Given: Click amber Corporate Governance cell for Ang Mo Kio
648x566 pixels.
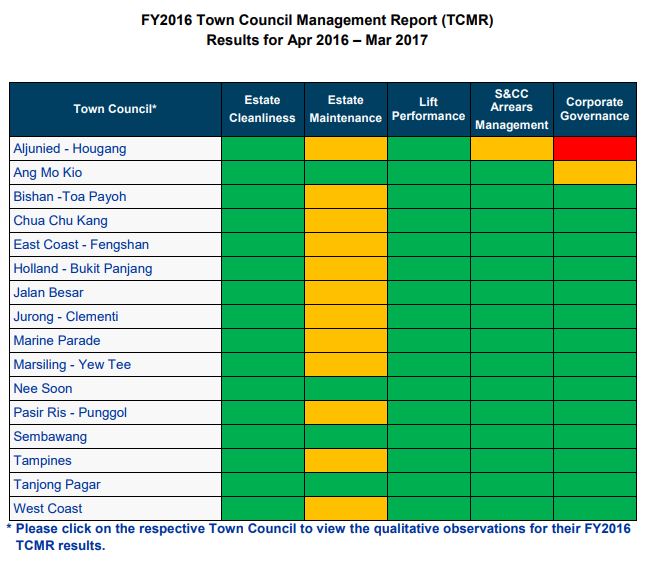Looking at the screenshot, I should (x=594, y=173).
